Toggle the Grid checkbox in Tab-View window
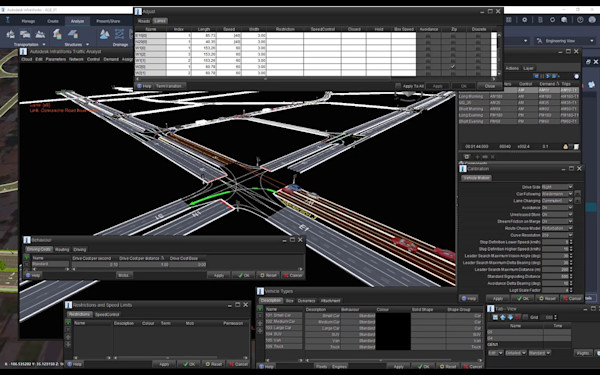Image resolution: width=600 pixels, height=375 pixels. (525, 317)
